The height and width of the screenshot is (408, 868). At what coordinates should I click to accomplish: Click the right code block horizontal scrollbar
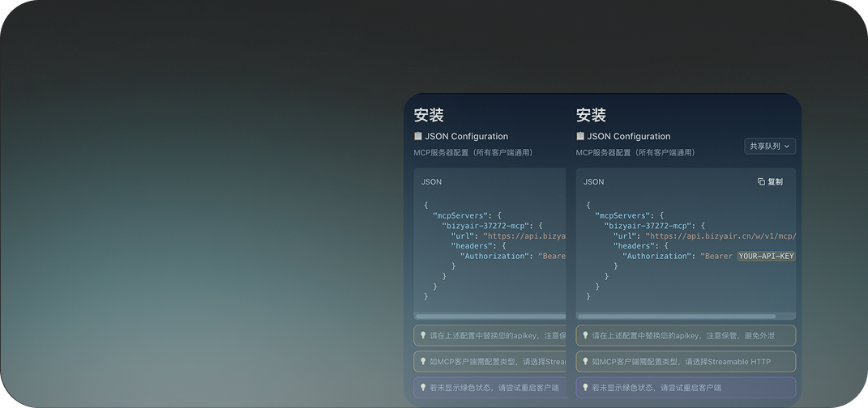[676, 317]
